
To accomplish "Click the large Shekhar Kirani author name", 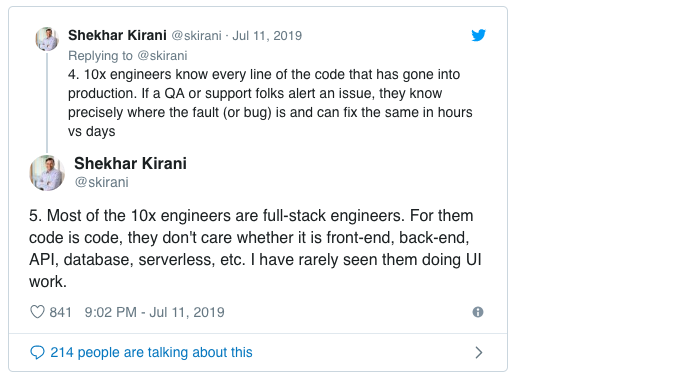I will click(130, 164).
